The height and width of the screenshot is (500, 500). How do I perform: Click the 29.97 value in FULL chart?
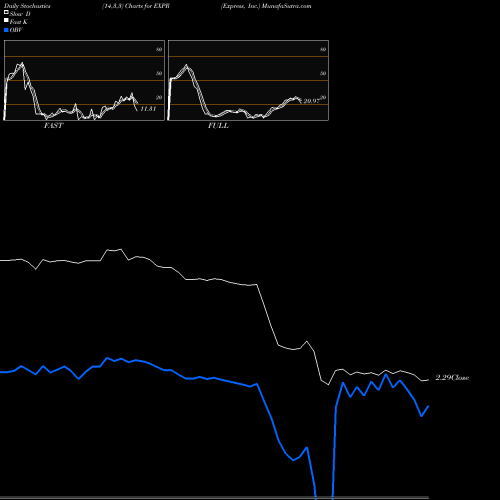tap(311, 101)
